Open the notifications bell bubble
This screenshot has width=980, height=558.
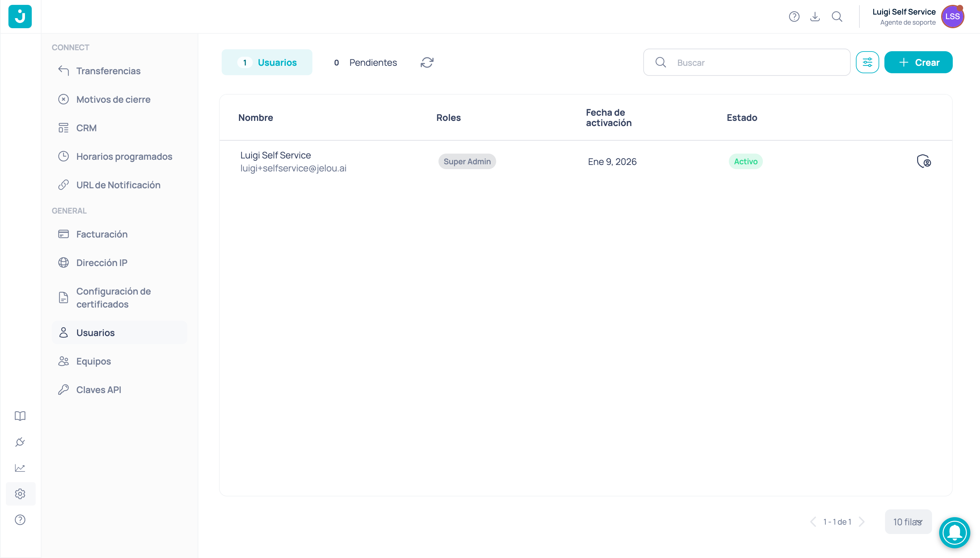[955, 533]
